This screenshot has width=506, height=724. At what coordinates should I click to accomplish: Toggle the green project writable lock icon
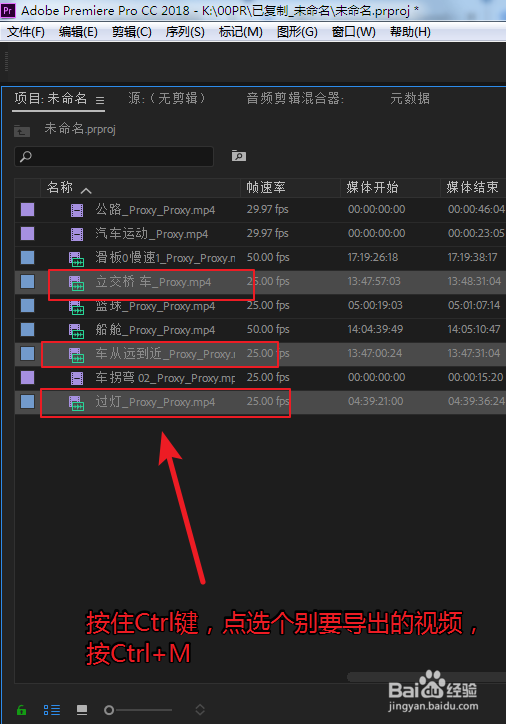click(21, 710)
